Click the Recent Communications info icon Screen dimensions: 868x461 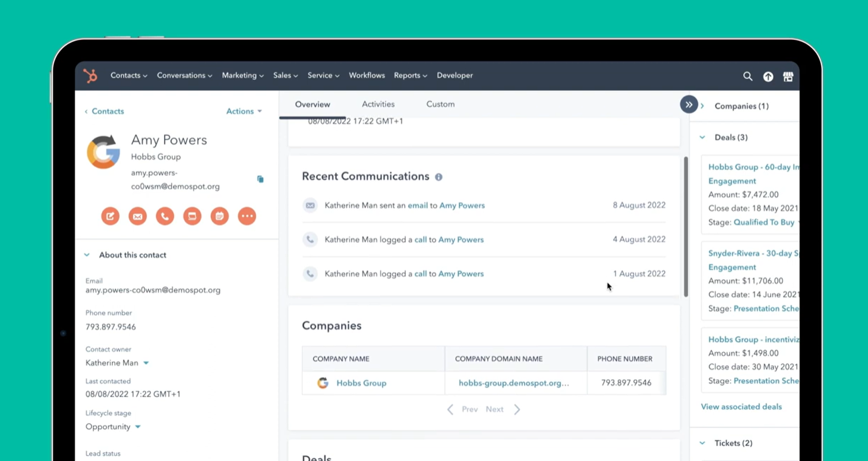(438, 177)
